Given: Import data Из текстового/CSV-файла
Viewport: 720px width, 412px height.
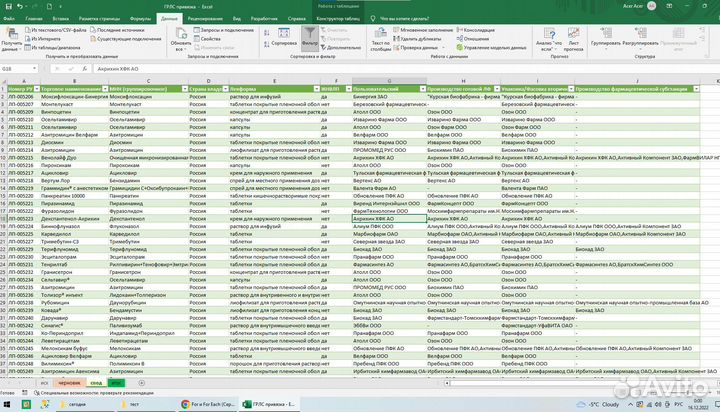Looking at the screenshot, I should 56,30.
